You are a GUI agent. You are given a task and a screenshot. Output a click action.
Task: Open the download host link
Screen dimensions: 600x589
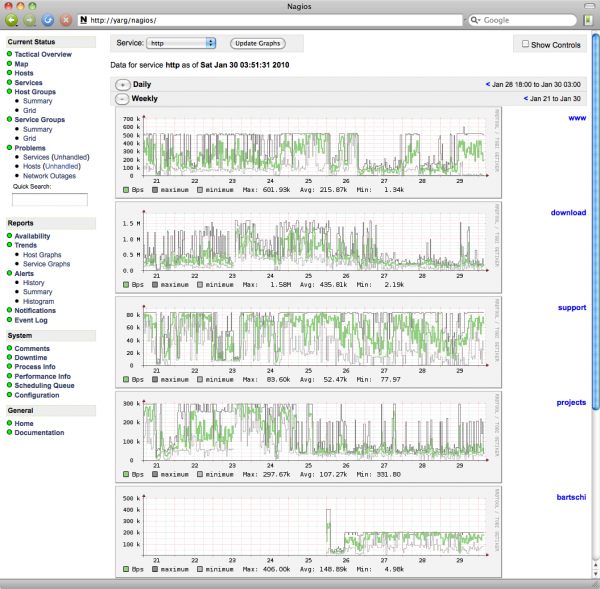pyautogui.click(x=567, y=212)
